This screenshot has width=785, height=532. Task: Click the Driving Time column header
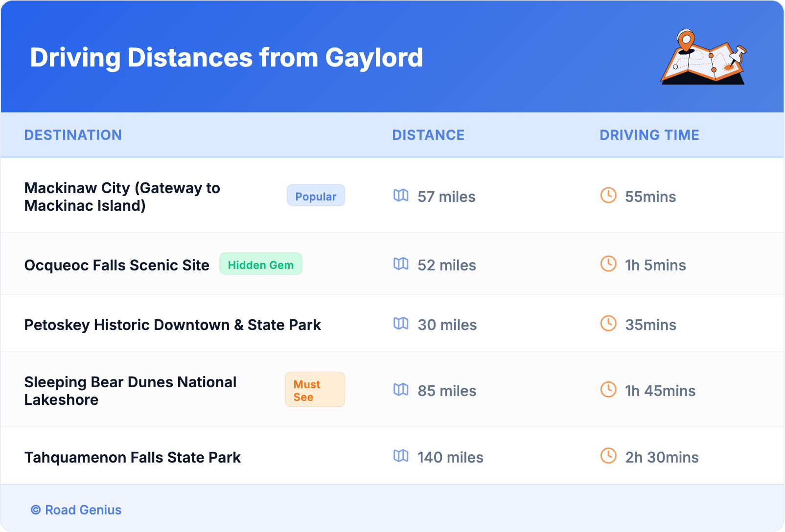[x=649, y=135]
